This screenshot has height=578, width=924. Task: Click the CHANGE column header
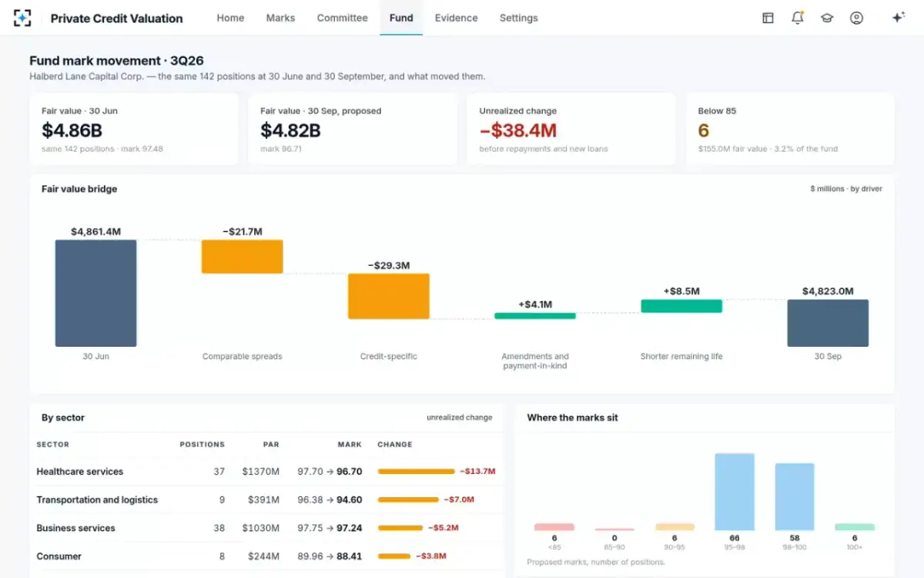tap(395, 445)
